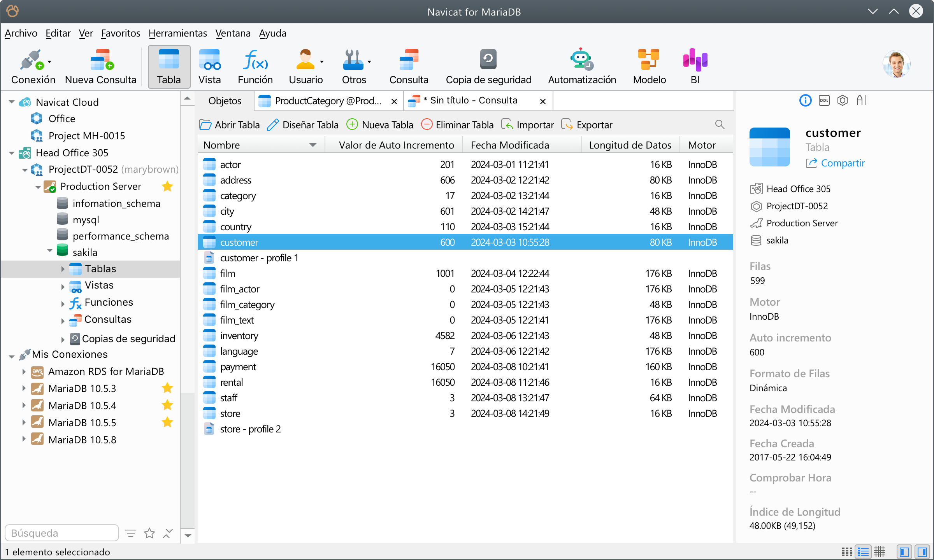The height and width of the screenshot is (560, 934).
Task: Switch to detail grid view
Action: pos(880,552)
